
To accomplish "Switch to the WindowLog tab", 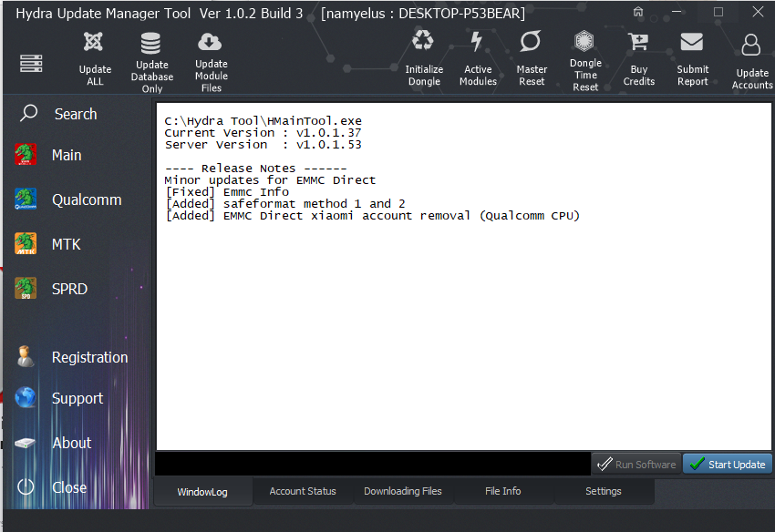I will 202,492.
